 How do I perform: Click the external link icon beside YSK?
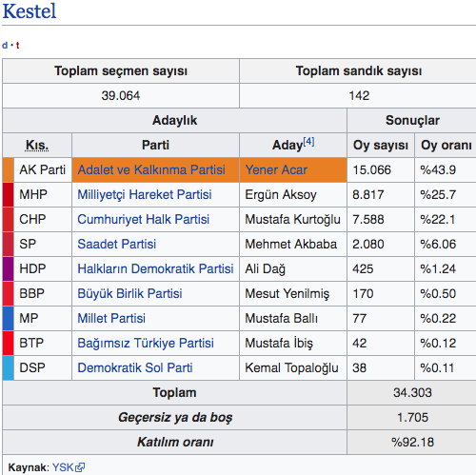point(80,467)
